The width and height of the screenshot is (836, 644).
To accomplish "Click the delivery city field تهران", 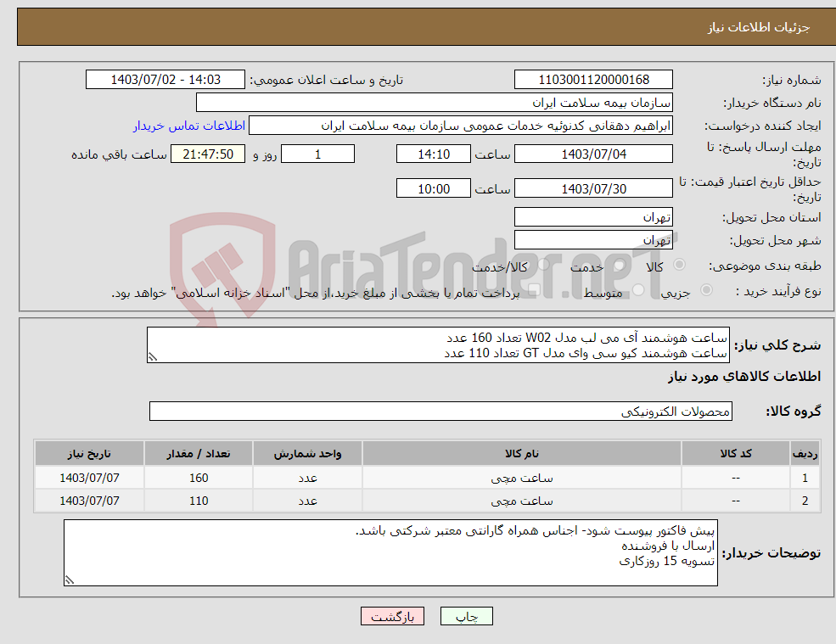I will point(593,240).
